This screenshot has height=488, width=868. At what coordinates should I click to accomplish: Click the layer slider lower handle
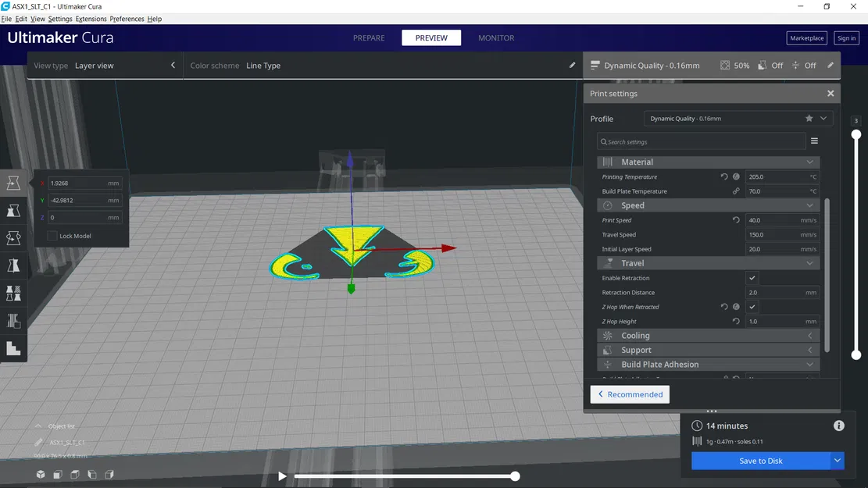[855, 354]
